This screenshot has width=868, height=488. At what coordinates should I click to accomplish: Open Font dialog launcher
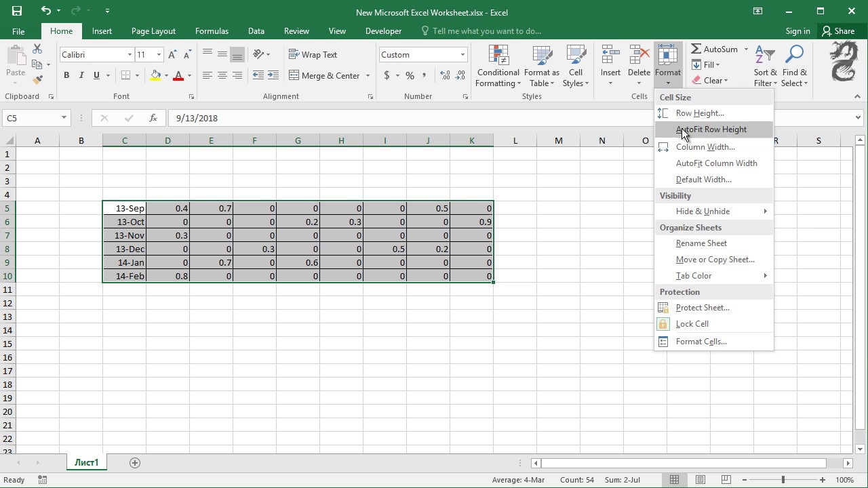coord(191,97)
